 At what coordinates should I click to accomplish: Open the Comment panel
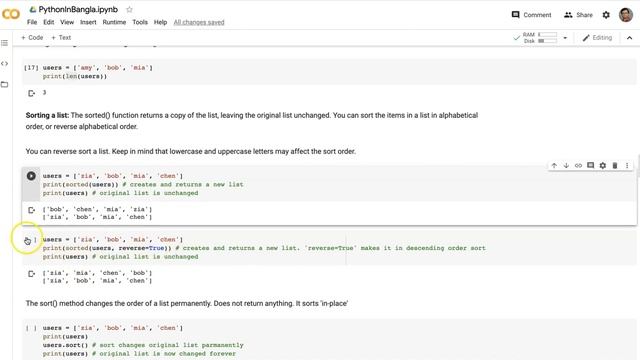[x=531, y=15]
